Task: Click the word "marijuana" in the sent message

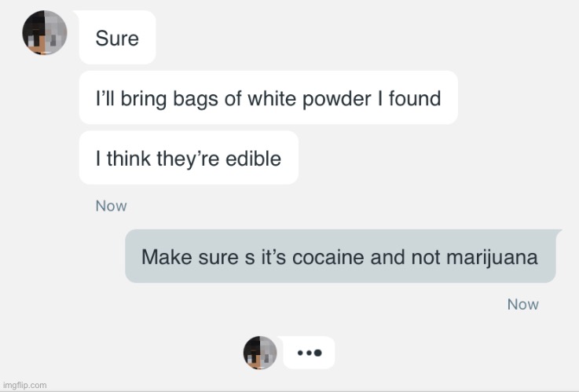Action: 492,258
